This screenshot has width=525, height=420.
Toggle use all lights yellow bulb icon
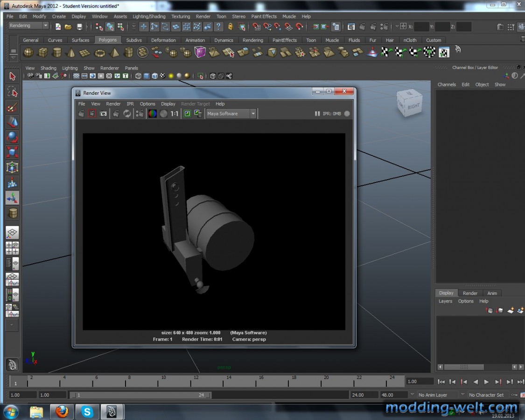[171, 76]
